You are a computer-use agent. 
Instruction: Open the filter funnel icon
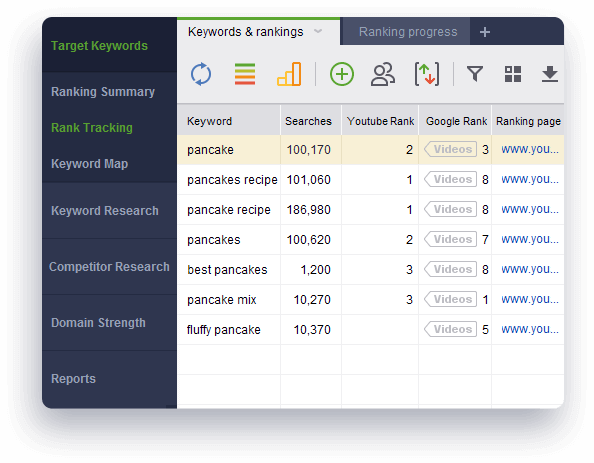pos(475,74)
